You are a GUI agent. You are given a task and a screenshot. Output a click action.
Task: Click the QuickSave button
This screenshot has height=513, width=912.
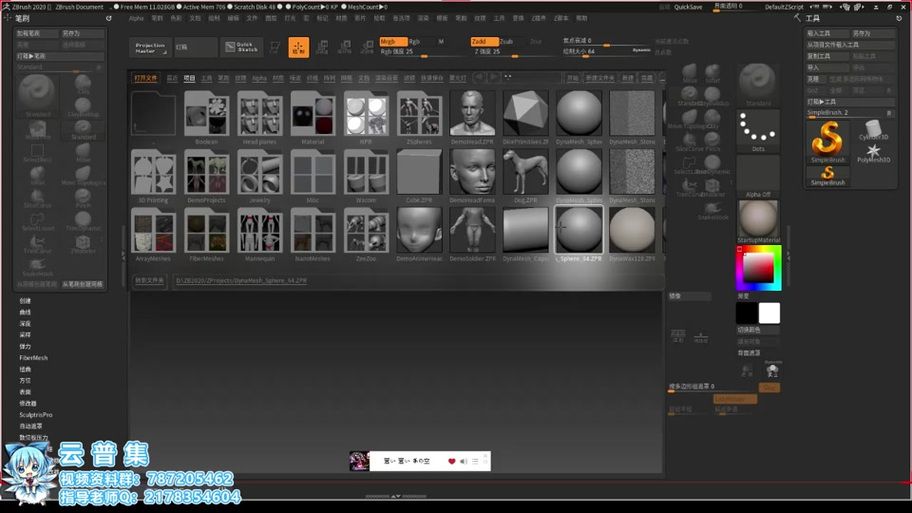(x=688, y=7)
